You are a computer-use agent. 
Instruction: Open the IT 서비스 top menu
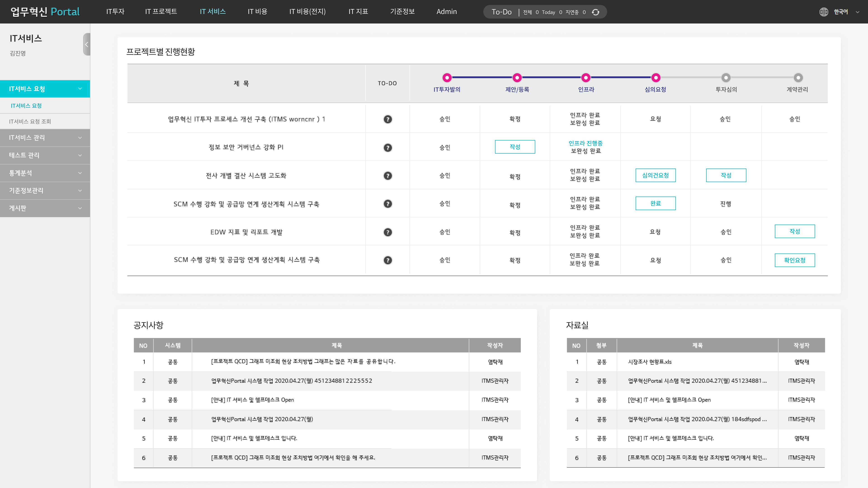tap(213, 12)
